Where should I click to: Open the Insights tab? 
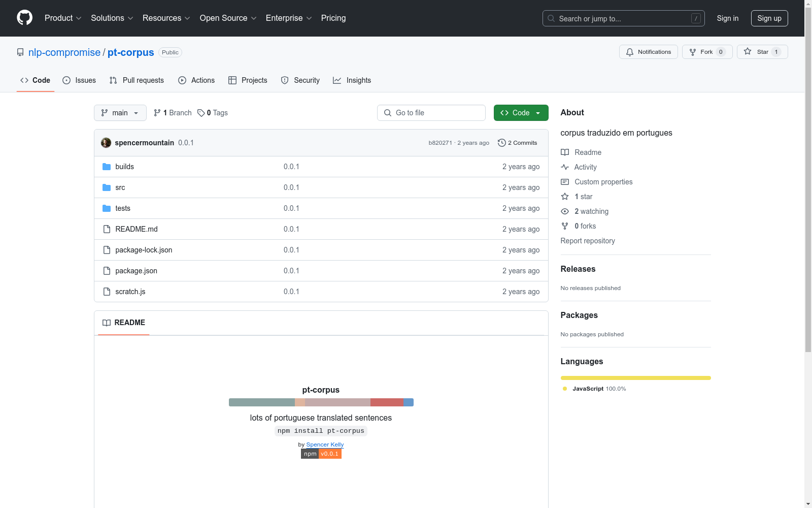(352, 80)
